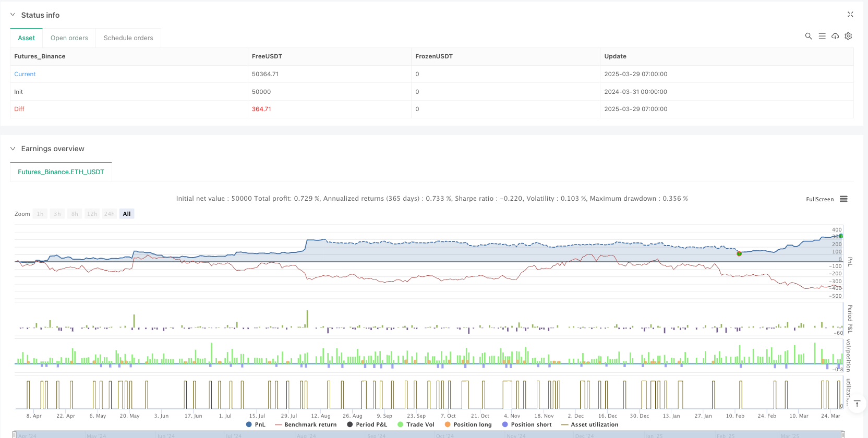Screen dimensions: 868x438
Task: Toggle the Benchmark return legend series
Action: pos(306,424)
